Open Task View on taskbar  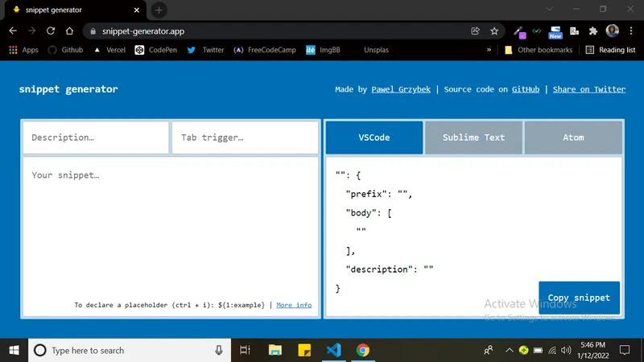click(x=246, y=350)
